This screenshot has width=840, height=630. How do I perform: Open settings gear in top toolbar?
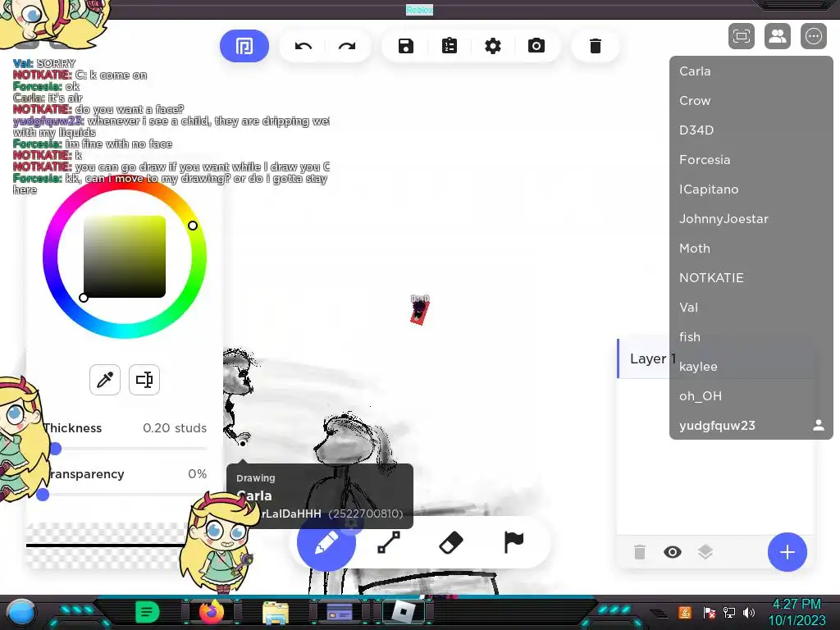pos(492,46)
